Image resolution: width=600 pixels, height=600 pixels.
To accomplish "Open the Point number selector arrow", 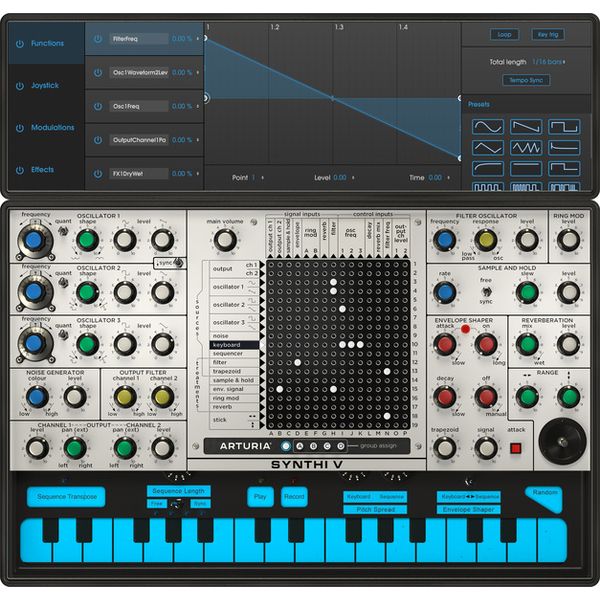I will [262, 178].
